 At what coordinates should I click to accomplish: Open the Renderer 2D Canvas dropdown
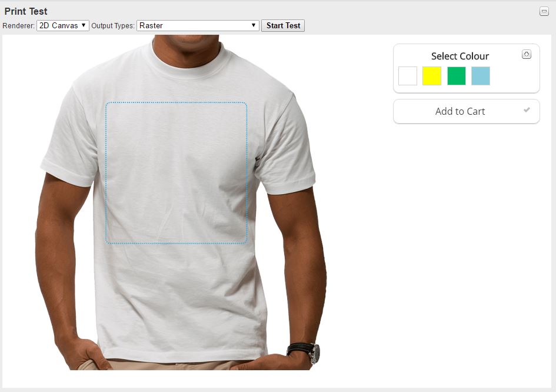[63, 25]
